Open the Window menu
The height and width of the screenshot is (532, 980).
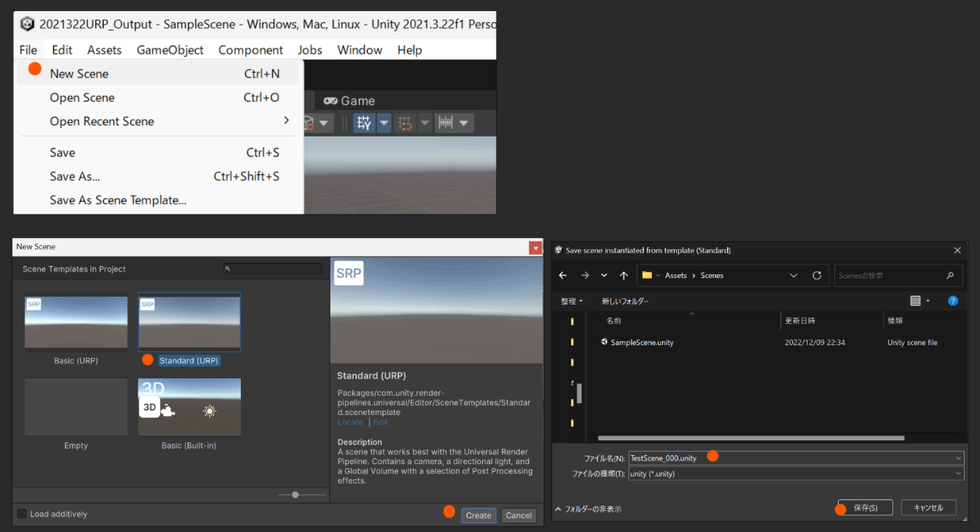click(360, 50)
